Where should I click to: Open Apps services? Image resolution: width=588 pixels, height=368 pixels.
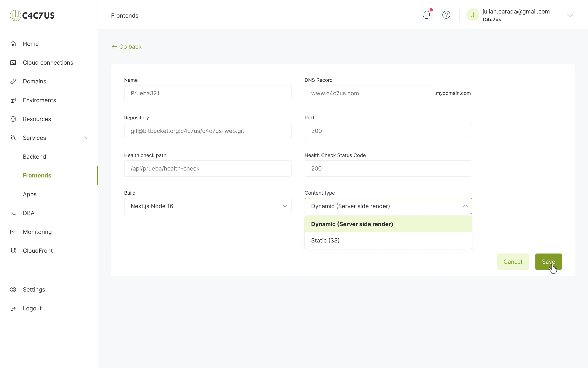pos(30,194)
